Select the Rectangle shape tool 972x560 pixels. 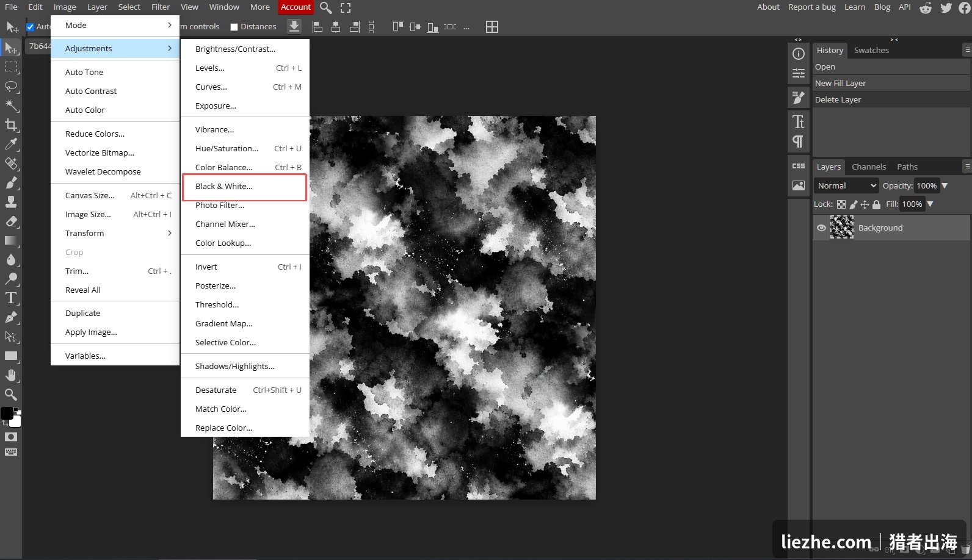pos(11,356)
